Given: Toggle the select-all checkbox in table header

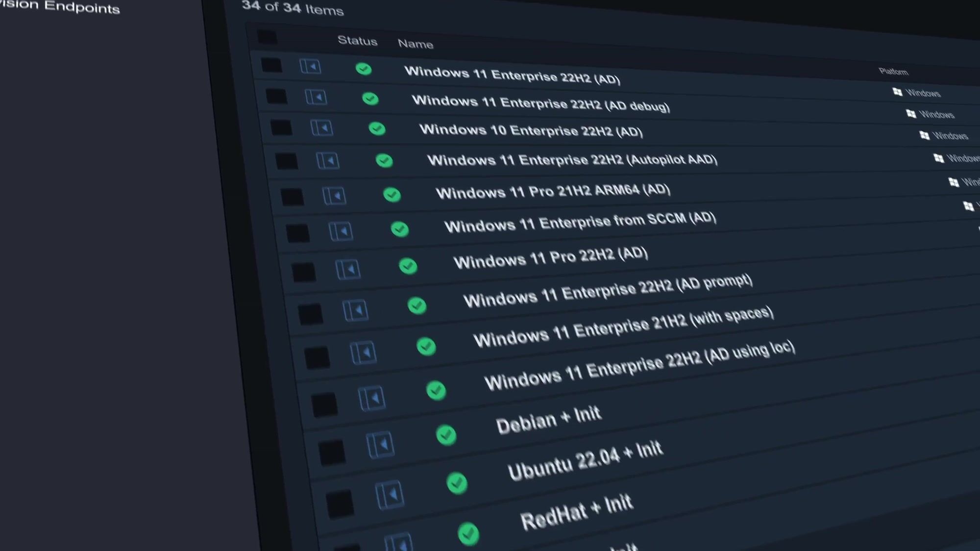Looking at the screenshot, I should (x=267, y=37).
